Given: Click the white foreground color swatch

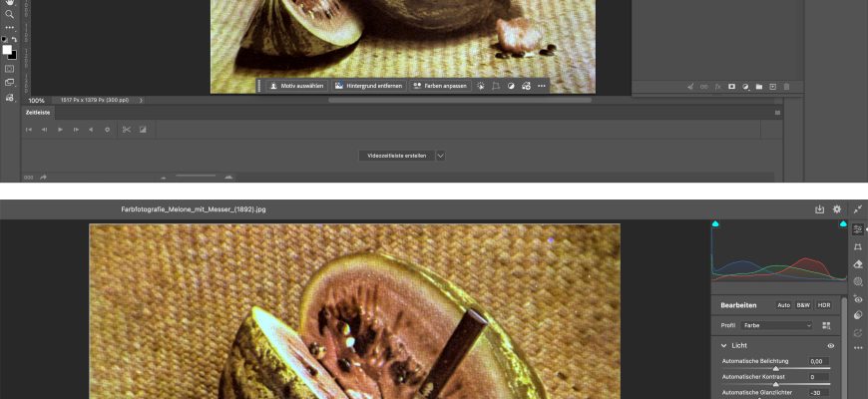Looking at the screenshot, I should pos(7,50).
